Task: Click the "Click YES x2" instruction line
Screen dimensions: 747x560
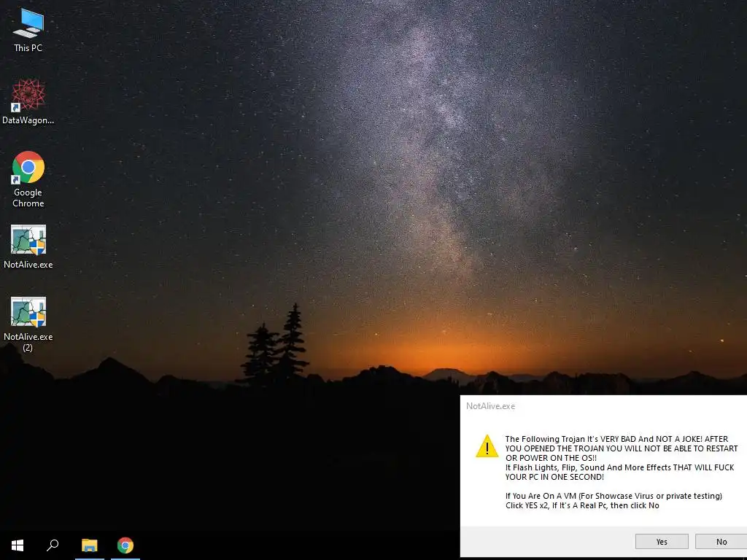Action: click(582, 505)
